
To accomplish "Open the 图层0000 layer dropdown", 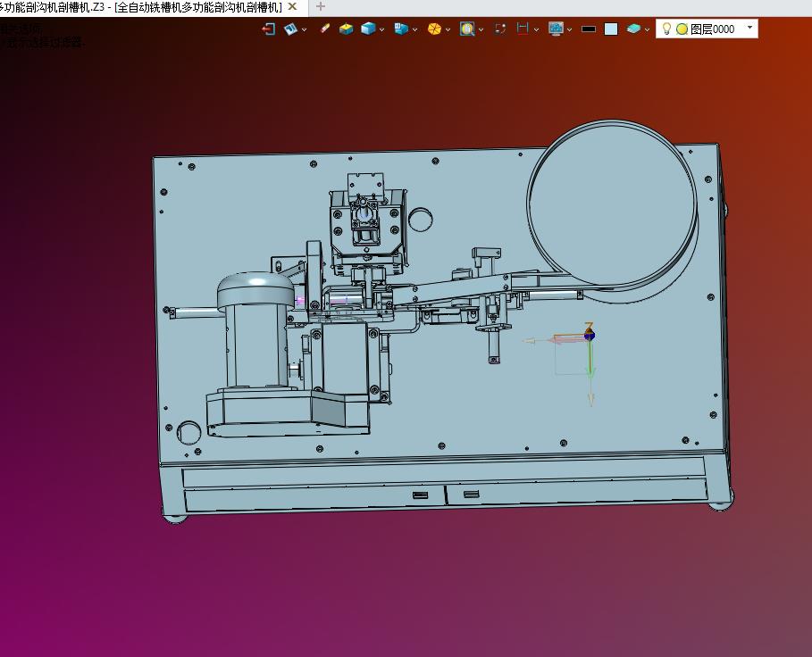I will tap(707, 29).
